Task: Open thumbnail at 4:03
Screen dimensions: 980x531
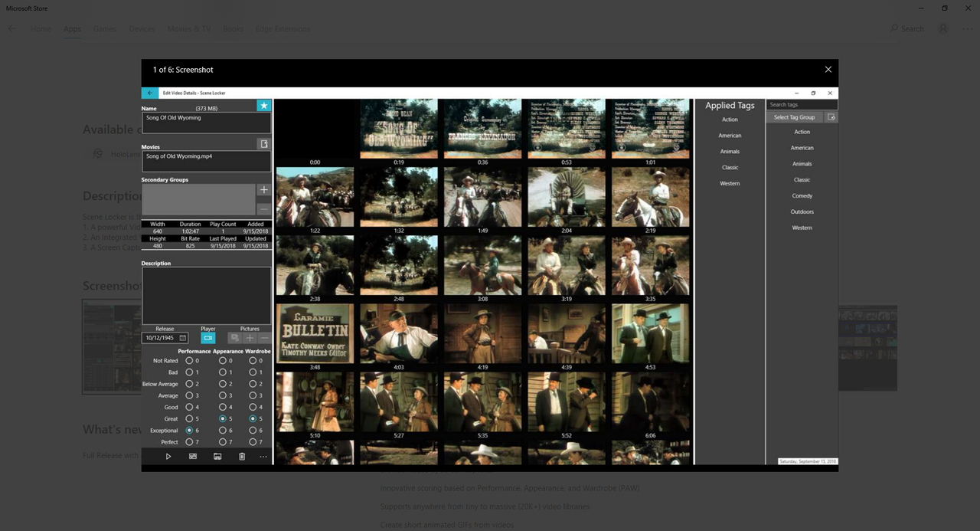Action: 399,333
